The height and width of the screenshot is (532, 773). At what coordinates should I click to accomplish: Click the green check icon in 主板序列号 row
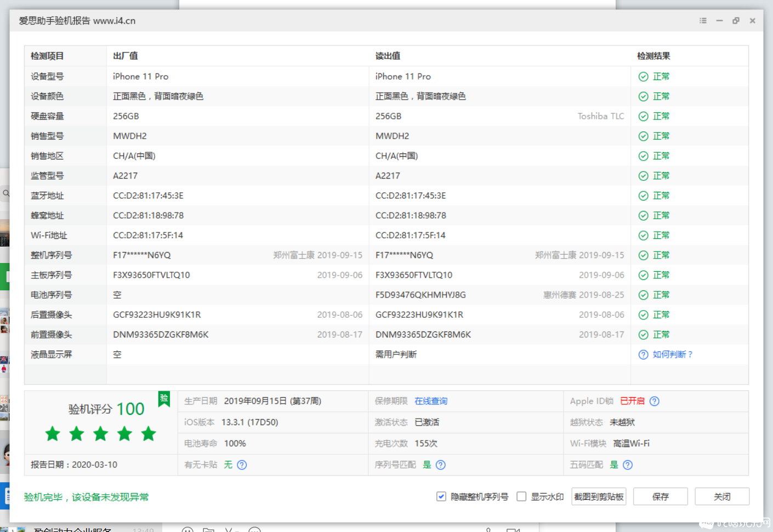644,275
